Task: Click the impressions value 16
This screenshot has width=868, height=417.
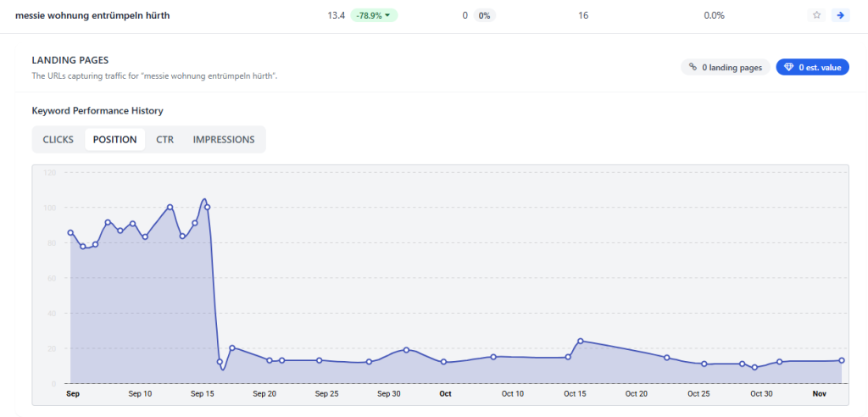Action: [583, 15]
